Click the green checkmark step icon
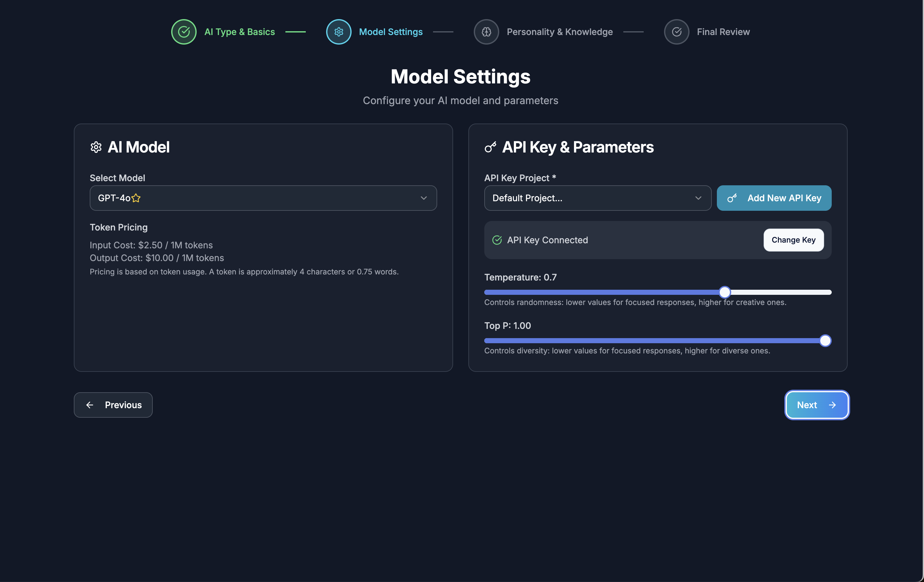This screenshot has width=924, height=582. [184, 32]
